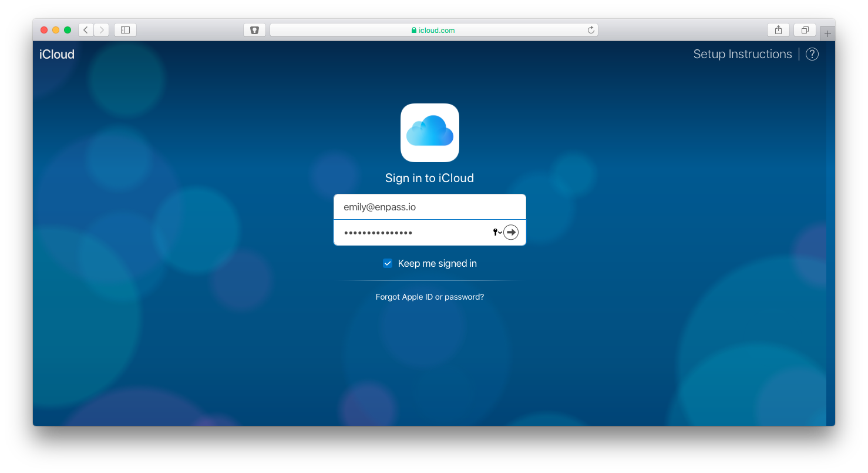This screenshot has height=473, width=868.
Task: Click the Sign in to iCloud heading
Action: click(429, 178)
